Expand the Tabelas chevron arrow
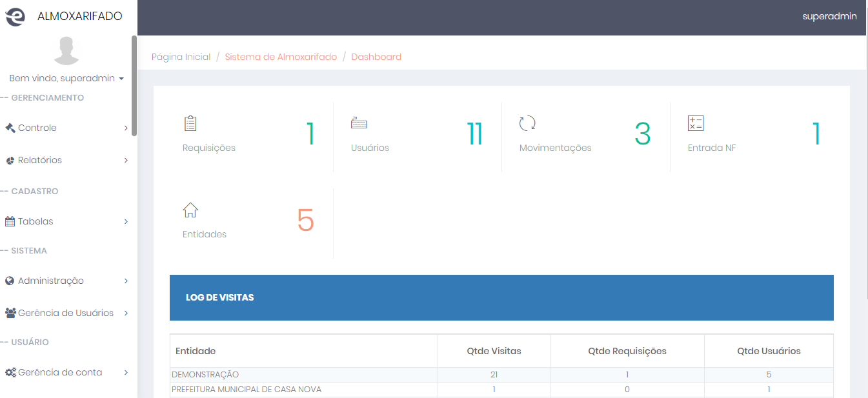The width and height of the screenshot is (868, 398). (126, 221)
